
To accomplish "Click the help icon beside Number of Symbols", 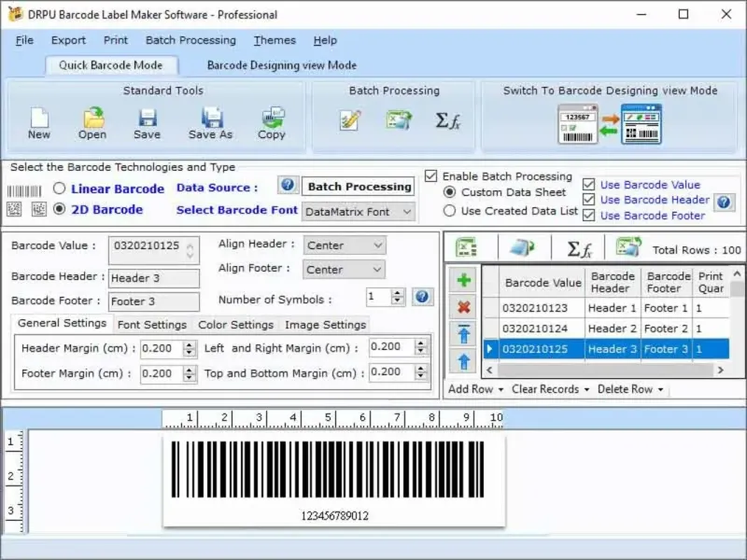I will point(422,297).
